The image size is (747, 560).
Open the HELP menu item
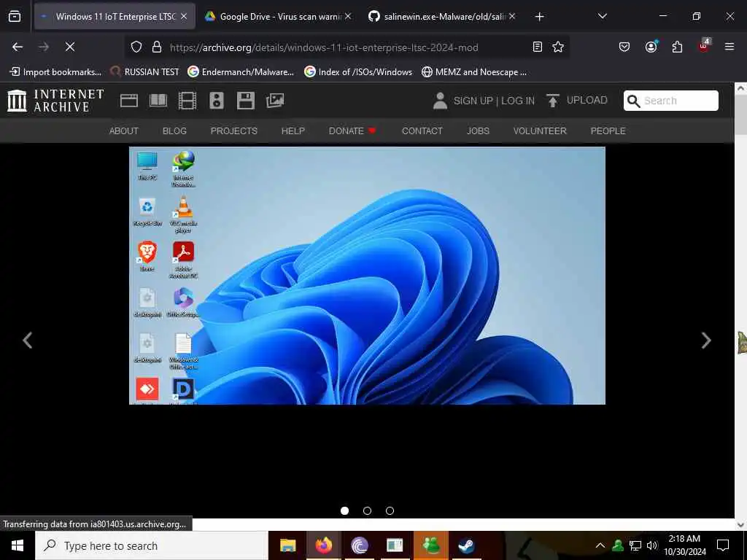click(x=293, y=131)
